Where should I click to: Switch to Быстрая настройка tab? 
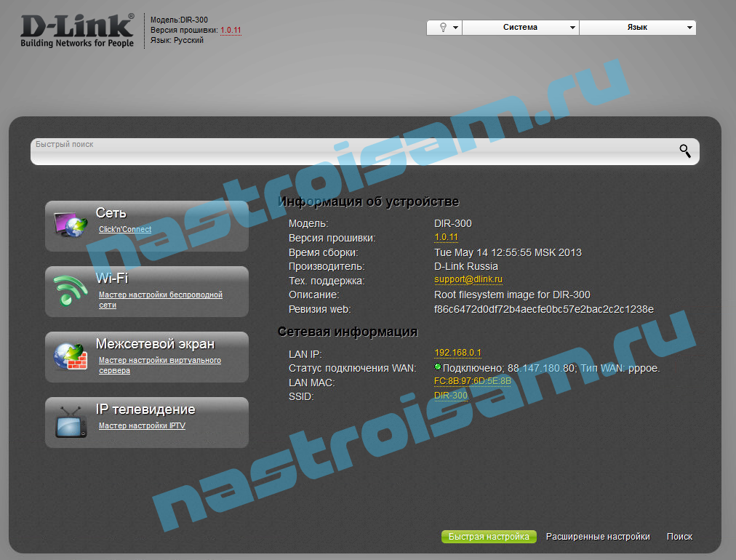click(489, 537)
